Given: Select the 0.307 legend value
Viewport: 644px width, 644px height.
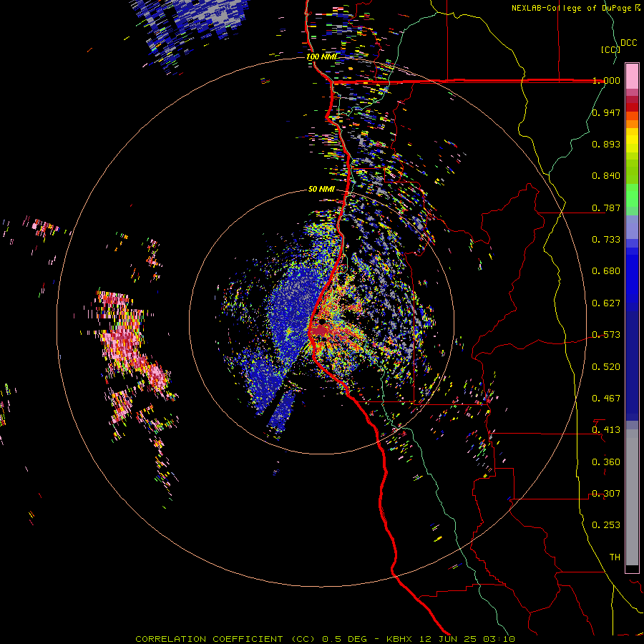Looking at the screenshot, I should (606, 494).
